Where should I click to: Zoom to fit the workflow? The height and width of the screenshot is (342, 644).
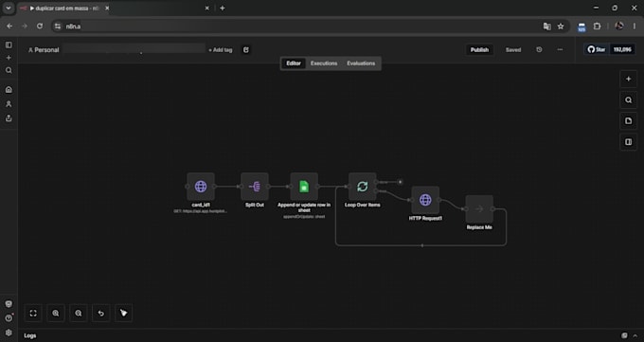coord(33,314)
